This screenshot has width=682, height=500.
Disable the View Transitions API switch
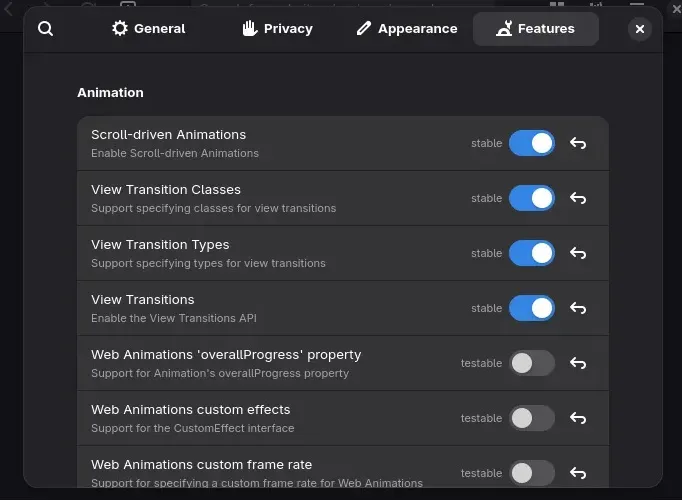[x=532, y=308]
